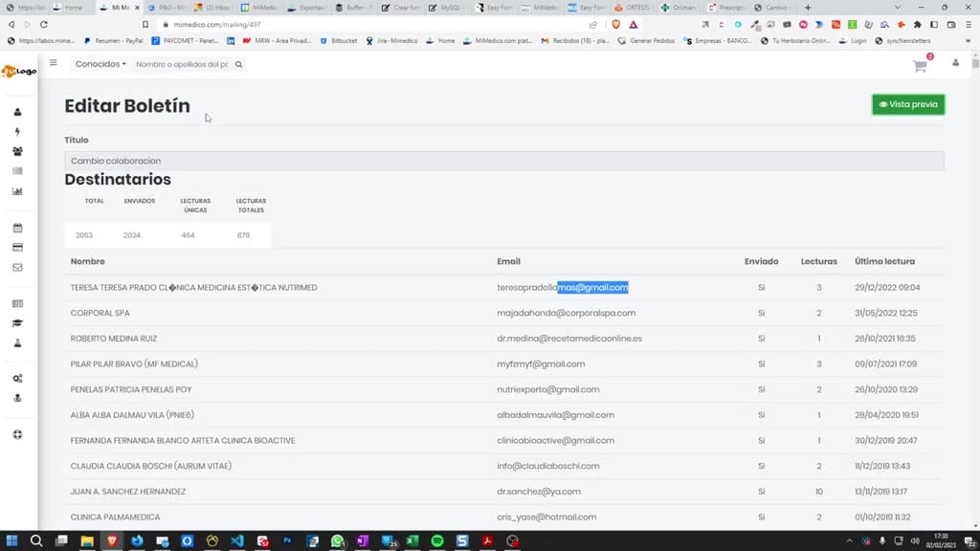980x551 pixels.
Task: Open the bar chart statistics sidebar icon
Action: (17, 191)
